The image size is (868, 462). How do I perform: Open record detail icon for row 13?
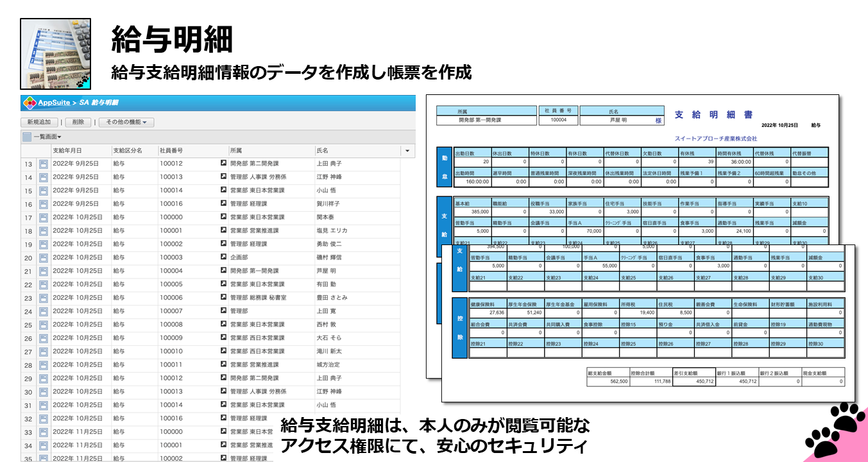[x=44, y=164]
